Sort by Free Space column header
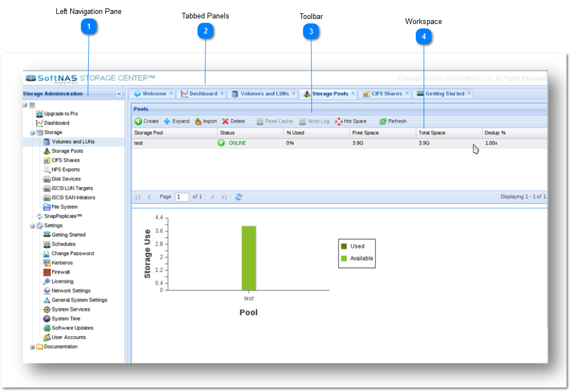This screenshot has height=392, width=571. coord(383,133)
